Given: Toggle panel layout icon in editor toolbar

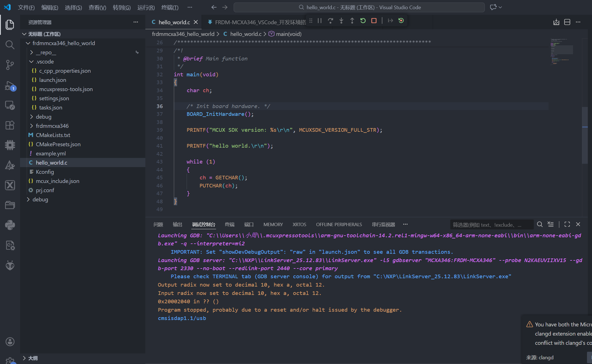Looking at the screenshot, I should (567, 22).
